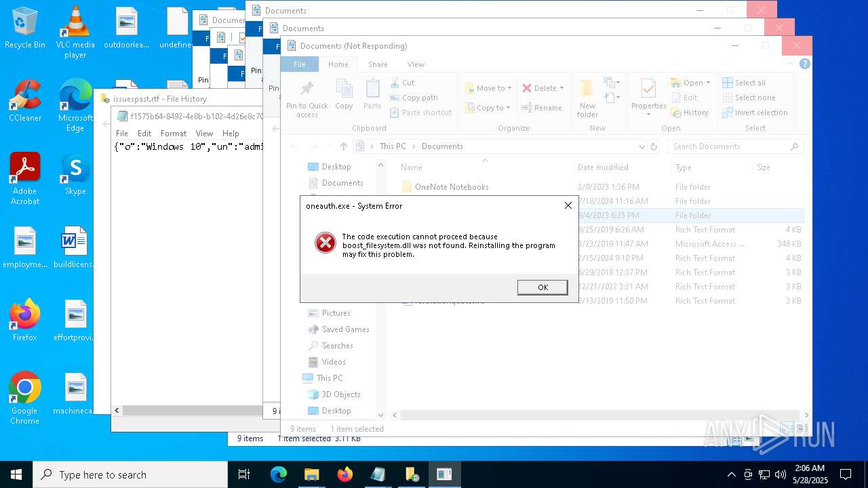Click the Up arrow in the address bar
Screen dimensions: 868x488
click(x=344, y=146)
